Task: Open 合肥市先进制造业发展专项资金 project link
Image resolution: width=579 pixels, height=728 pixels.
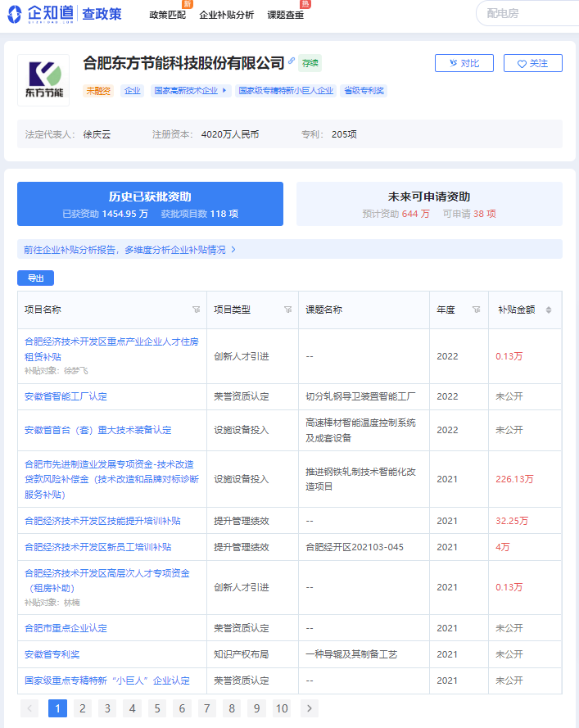Action: click(x=111, y=479)
